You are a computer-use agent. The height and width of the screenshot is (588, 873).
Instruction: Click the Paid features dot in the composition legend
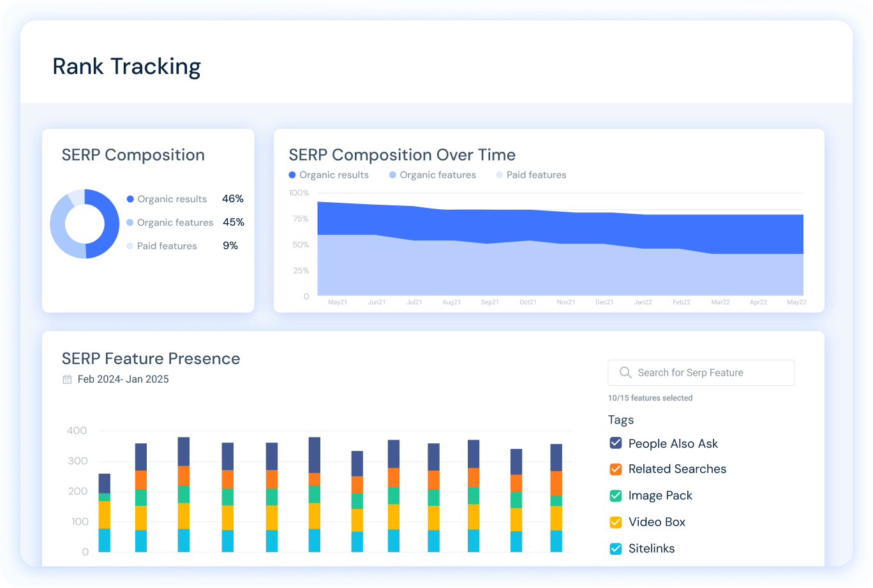pos(130,246)
